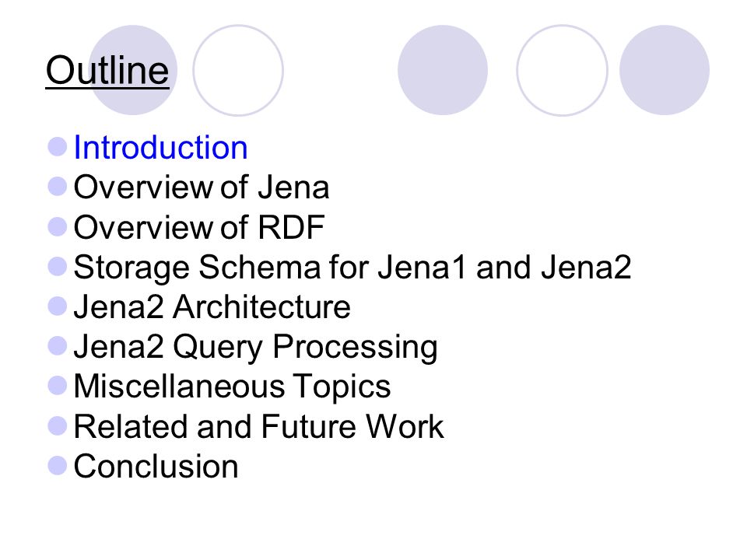Click the Outline slide title
The image size is (747, 560).
pyautogui.click(x=107, y=70)
